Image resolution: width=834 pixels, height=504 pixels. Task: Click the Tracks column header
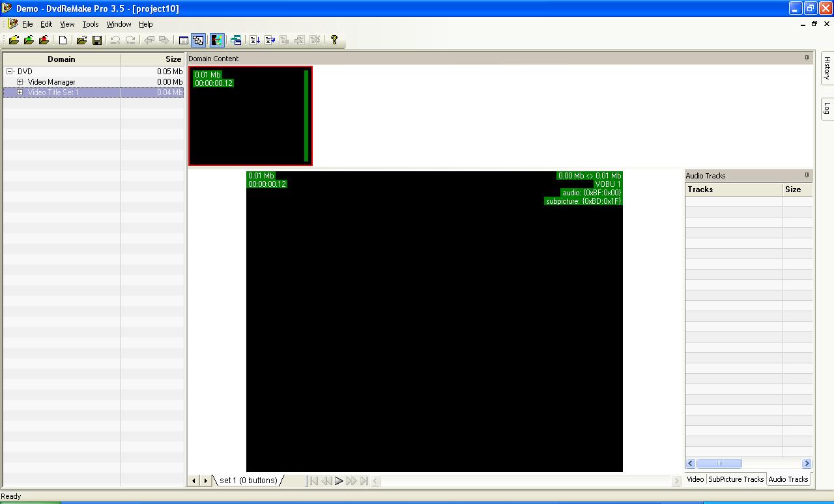[x=734, y=189]
